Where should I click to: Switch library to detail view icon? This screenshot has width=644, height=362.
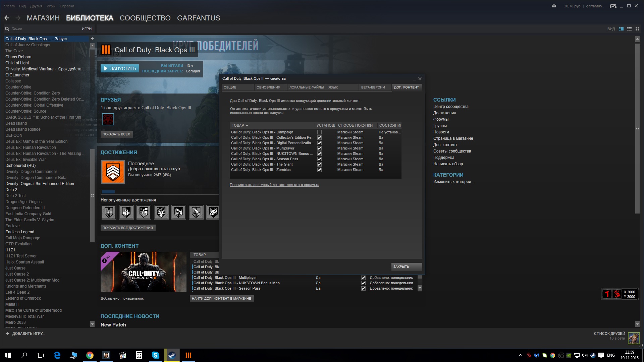click(x=621, y=29)
